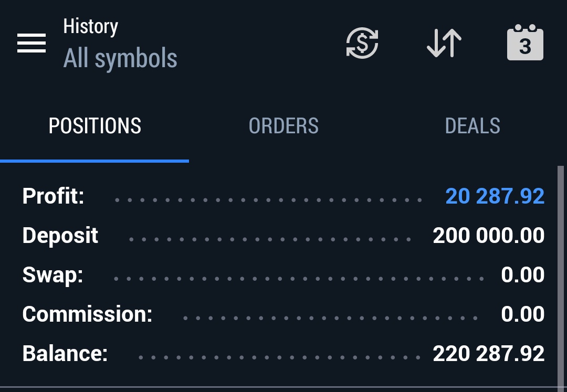The width and height of the screenshot is (567, 392).
Task: Switch to the POSITIONS tab
Action: coord(95,126)
